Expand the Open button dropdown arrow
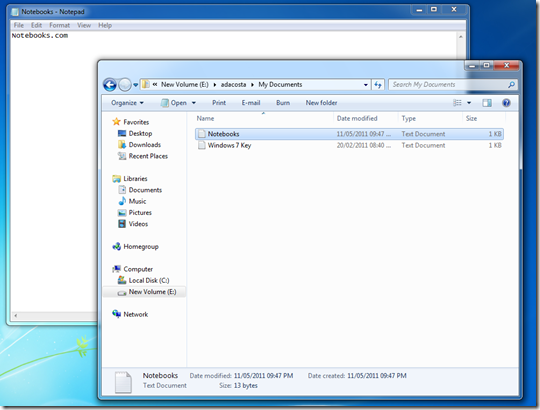 [x=194, y=103]
